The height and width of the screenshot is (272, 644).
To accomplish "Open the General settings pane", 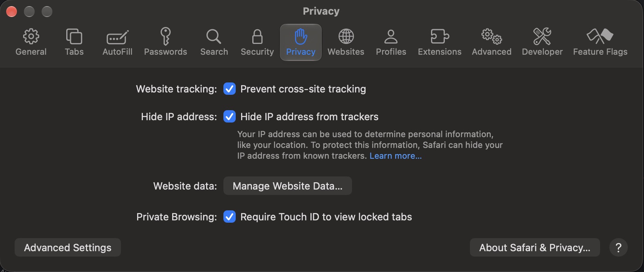I will [x=31, y=42].
